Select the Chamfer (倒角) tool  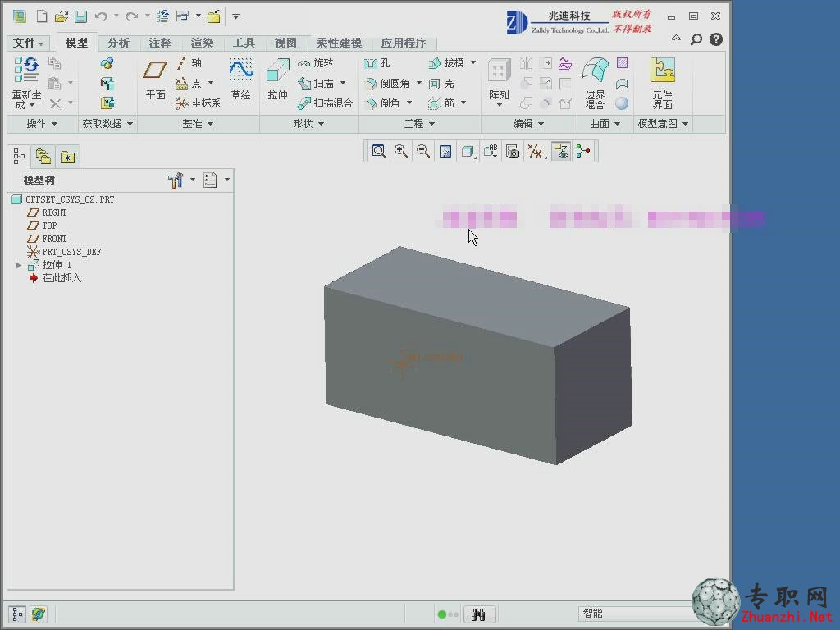(382, 103)
